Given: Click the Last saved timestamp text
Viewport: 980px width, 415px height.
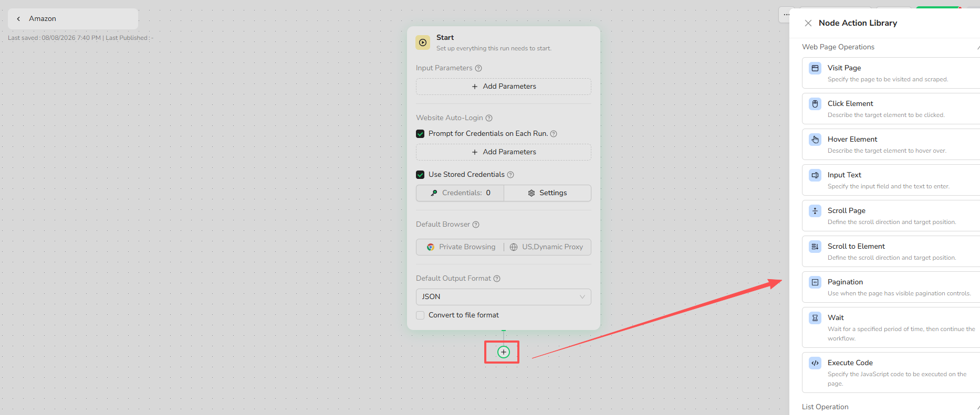Looking at the screenshot, I should pos(55,38).
